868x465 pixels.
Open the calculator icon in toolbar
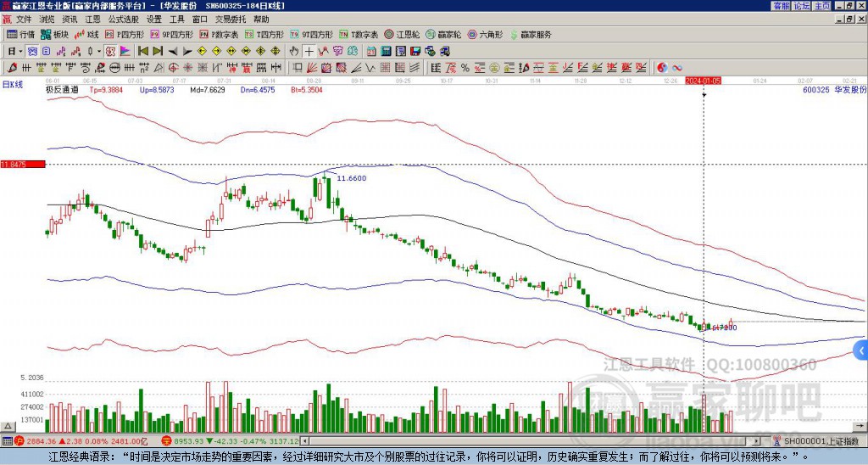pos(386,52)
